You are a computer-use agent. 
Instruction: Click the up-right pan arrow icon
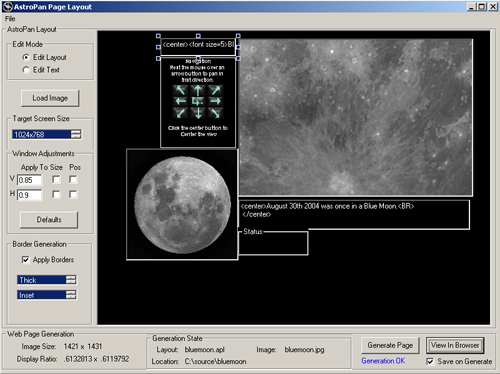pyautogui.click(x=215, y=90)
